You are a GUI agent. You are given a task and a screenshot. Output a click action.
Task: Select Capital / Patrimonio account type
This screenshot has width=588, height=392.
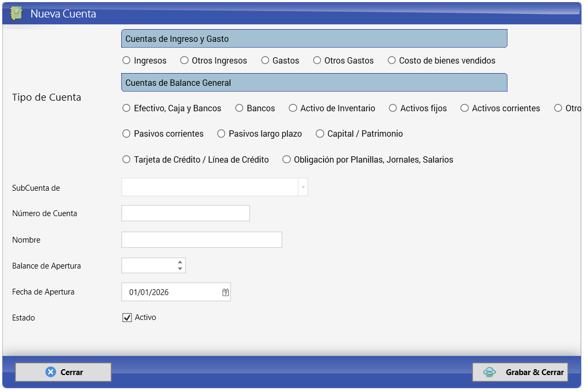(x=320, y=133)
